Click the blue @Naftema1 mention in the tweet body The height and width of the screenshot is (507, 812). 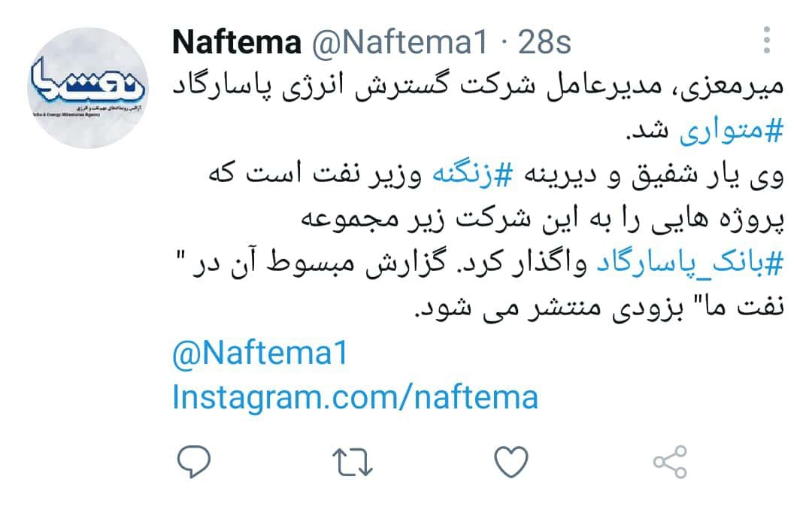click(x=260, y=354)
